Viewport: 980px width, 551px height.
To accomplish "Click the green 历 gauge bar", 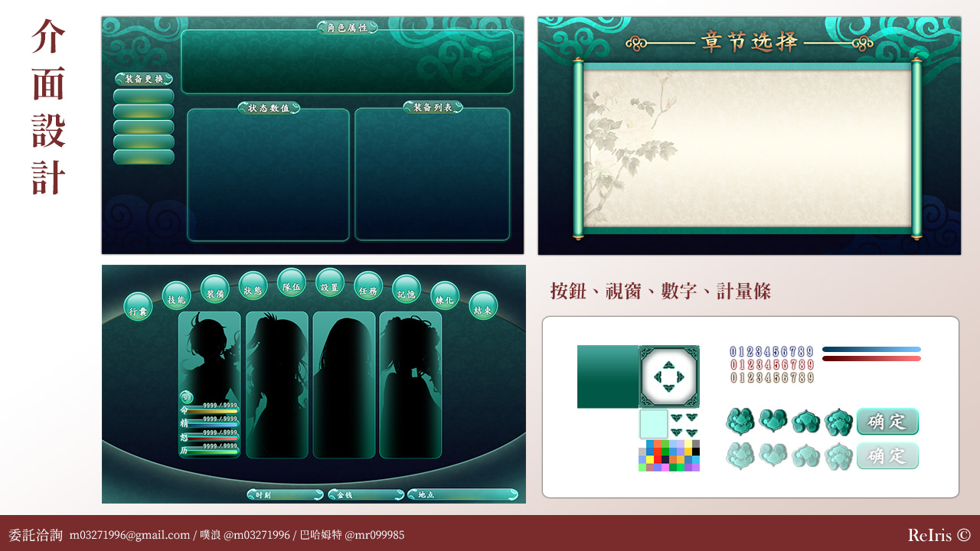I will 214,452.
